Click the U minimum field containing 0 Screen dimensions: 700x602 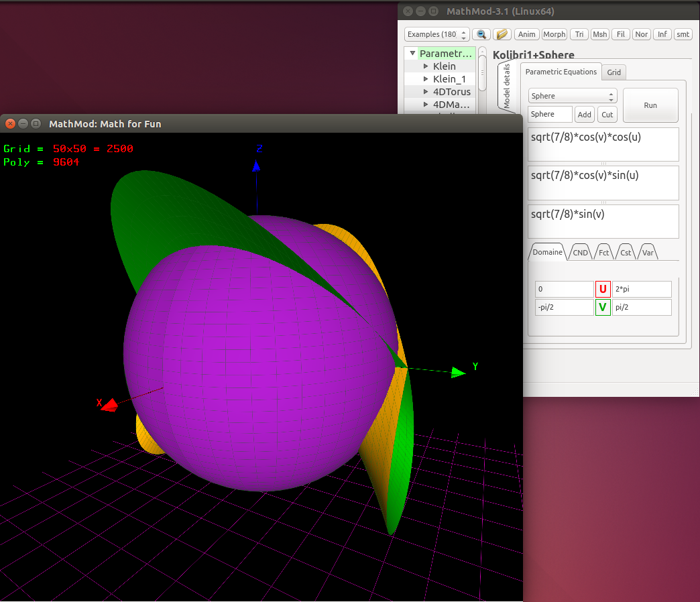[565, 289]
